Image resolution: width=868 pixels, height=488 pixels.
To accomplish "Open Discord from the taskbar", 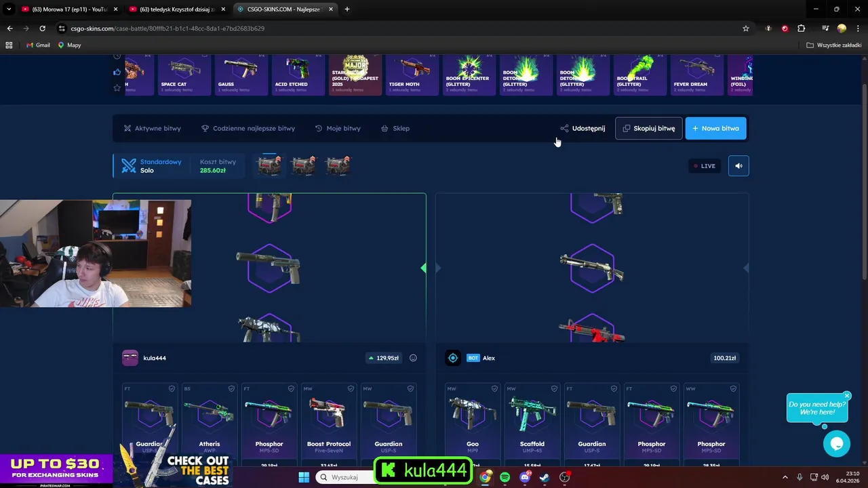I will click(x=525, y=477).
